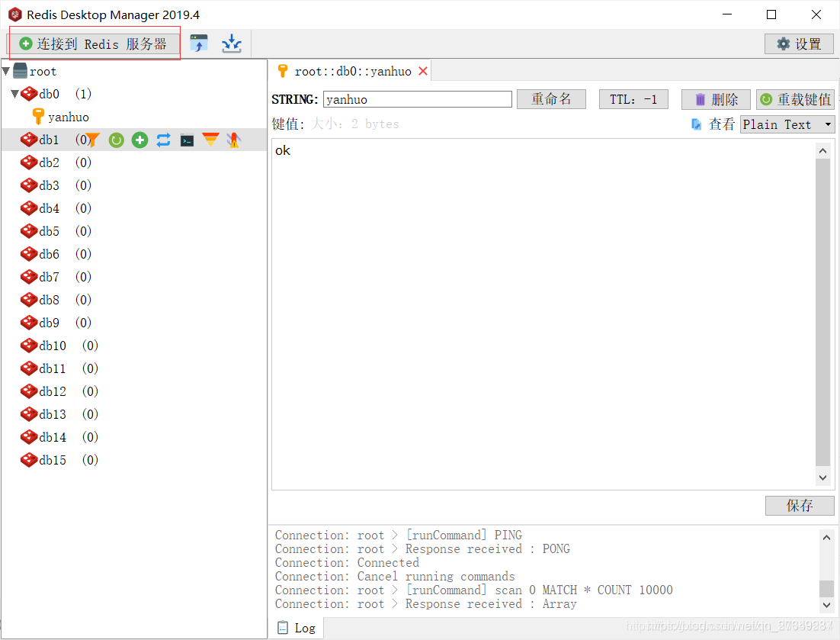Select the db11 database icon
Image resolution: width=840 pixels, height=640 pixels.
(29, 368)
